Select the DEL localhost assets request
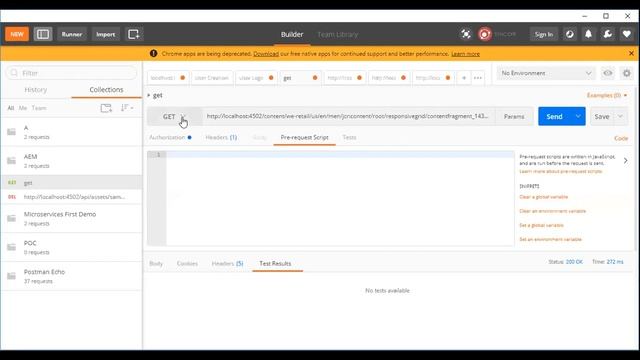 [x=71, y=197]
